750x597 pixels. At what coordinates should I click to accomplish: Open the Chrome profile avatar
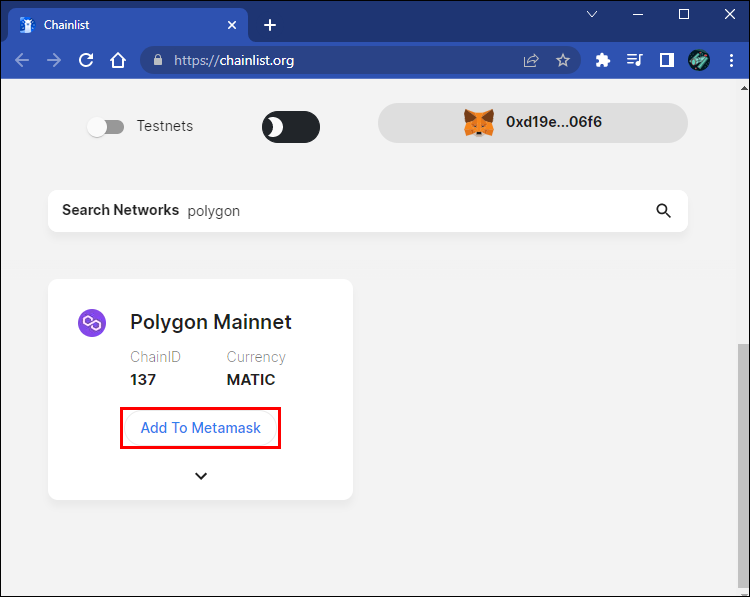point(699,60)
